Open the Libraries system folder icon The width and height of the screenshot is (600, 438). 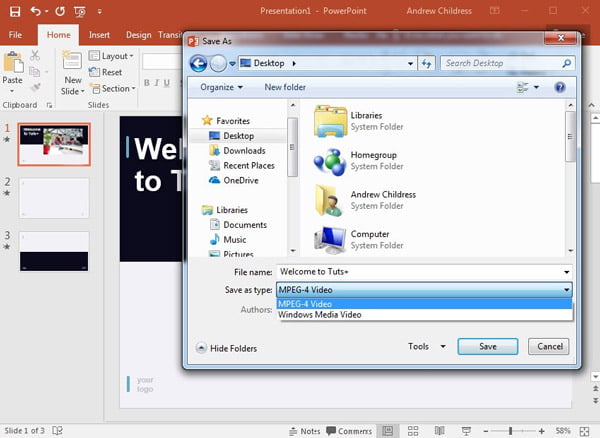tap(329, 121)
